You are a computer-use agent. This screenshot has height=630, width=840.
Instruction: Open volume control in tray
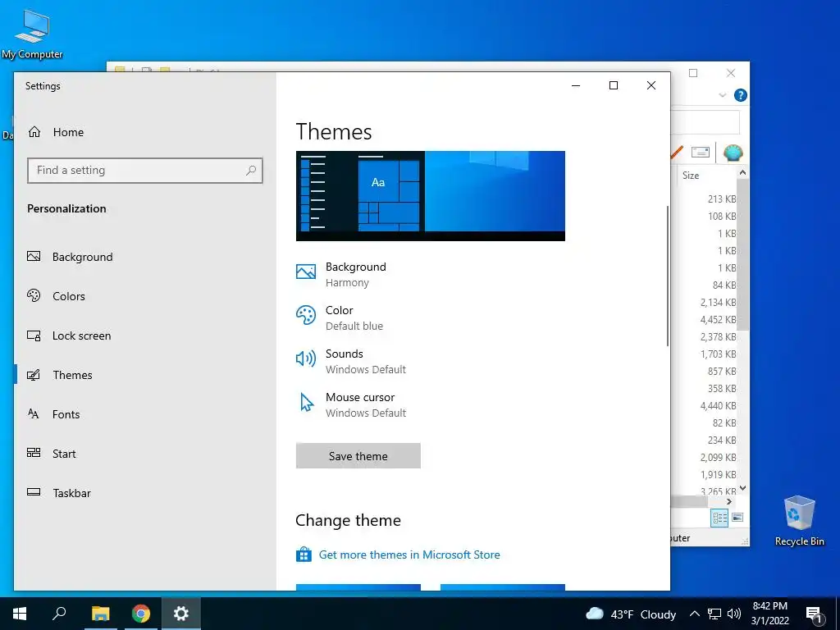[x=734, y=614]
